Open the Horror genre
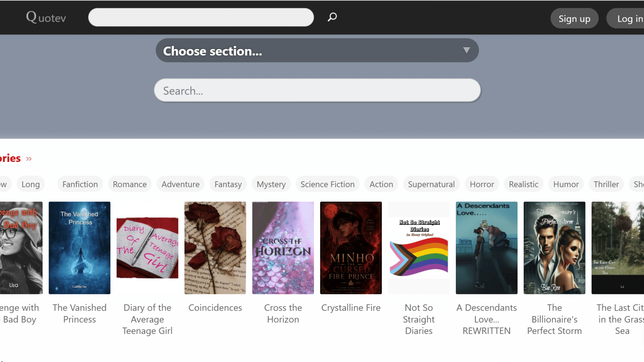Image resolution: width=644 pixels, height=362 pixels. (x=482, y=184)
